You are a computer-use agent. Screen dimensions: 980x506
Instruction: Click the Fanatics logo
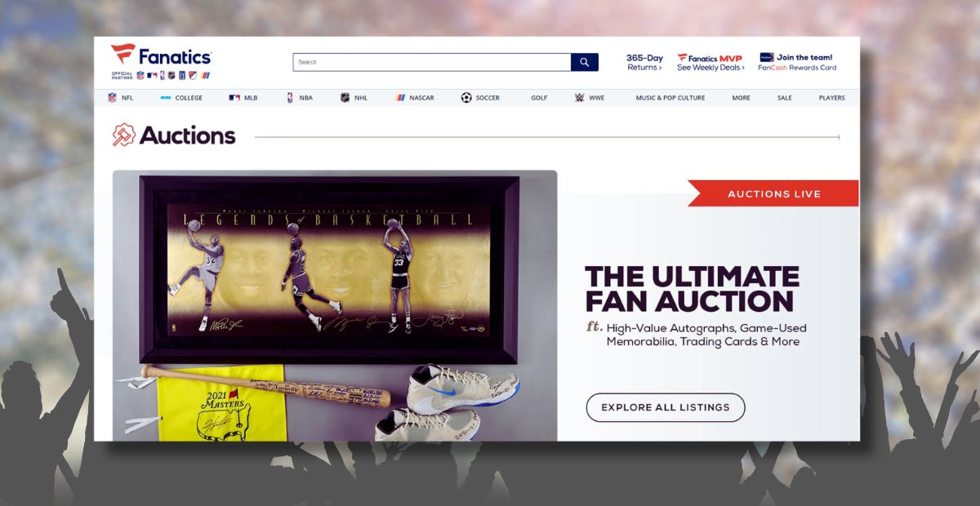[x=161, y=55]
